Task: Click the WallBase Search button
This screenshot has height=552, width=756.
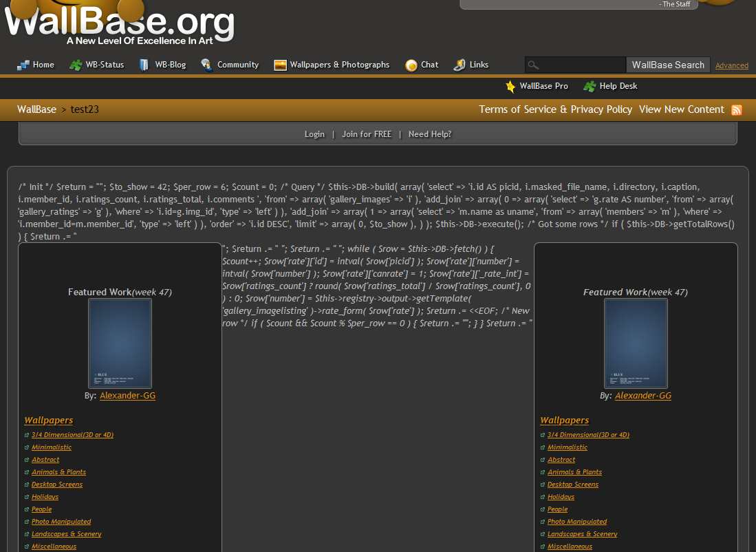Action: pyautogui.click(x=668, y=65)
